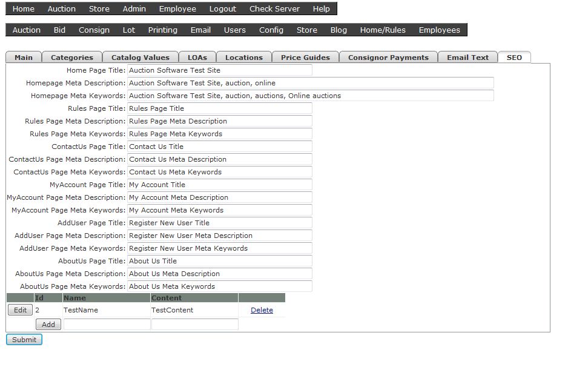Click the Name column header

(107, 298)
